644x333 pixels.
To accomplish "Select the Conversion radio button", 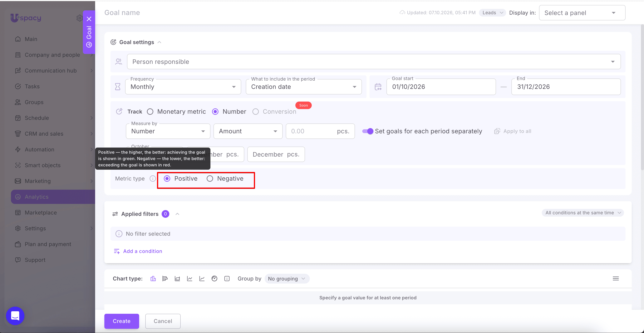I will pyautogui.click(x=255, y=112).
